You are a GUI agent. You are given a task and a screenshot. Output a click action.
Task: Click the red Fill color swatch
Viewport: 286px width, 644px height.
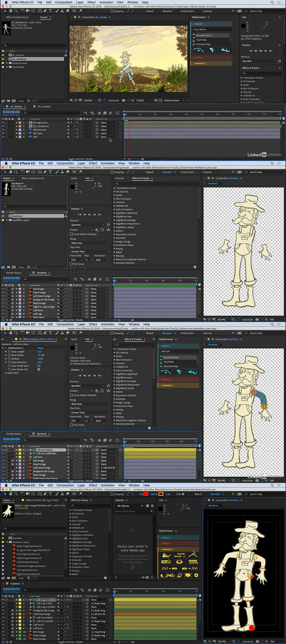[146, 494]
